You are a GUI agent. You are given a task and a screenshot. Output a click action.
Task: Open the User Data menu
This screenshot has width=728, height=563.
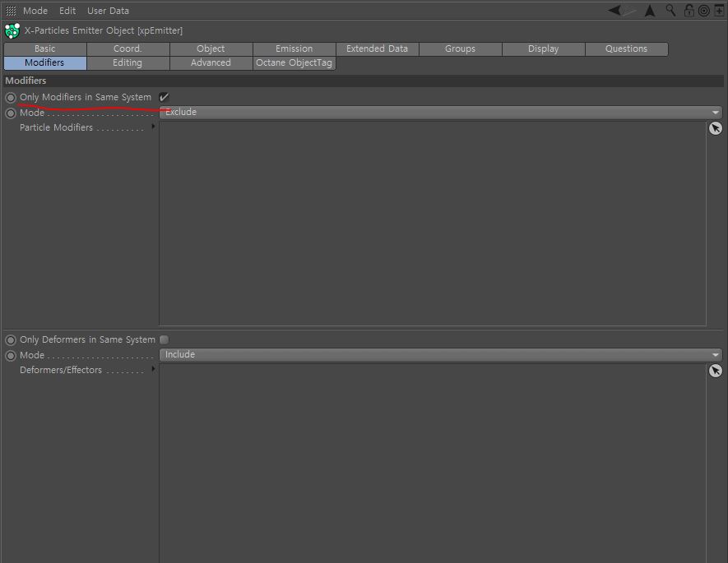pos(109,11)
